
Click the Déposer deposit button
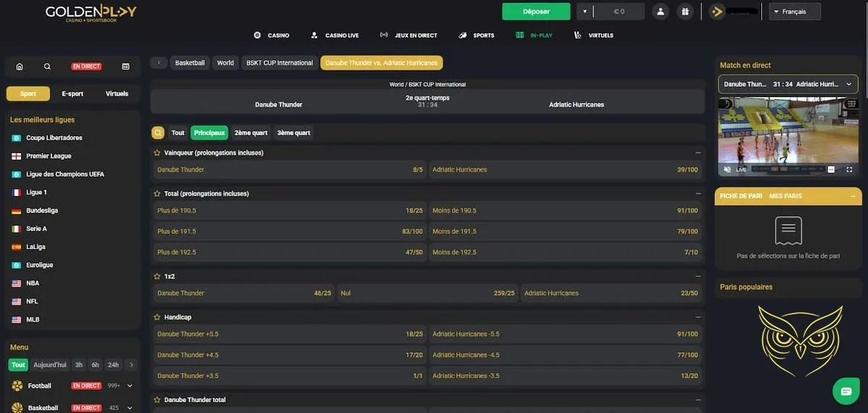pos(536,12)
